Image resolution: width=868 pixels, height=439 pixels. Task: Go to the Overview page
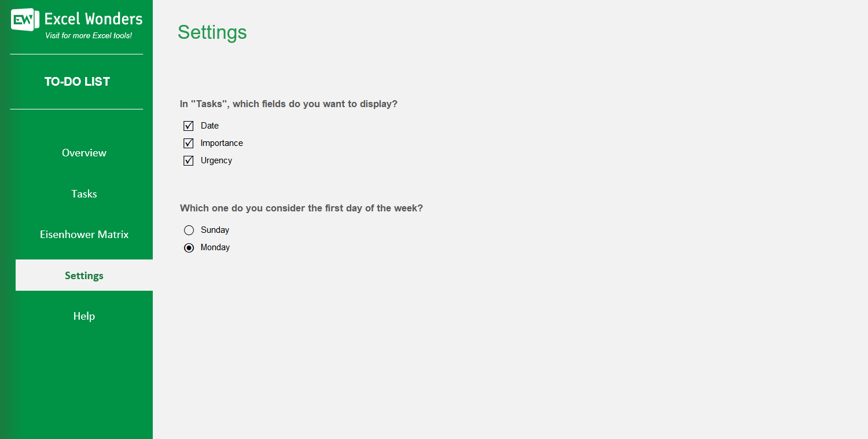(x=84, y=153)
